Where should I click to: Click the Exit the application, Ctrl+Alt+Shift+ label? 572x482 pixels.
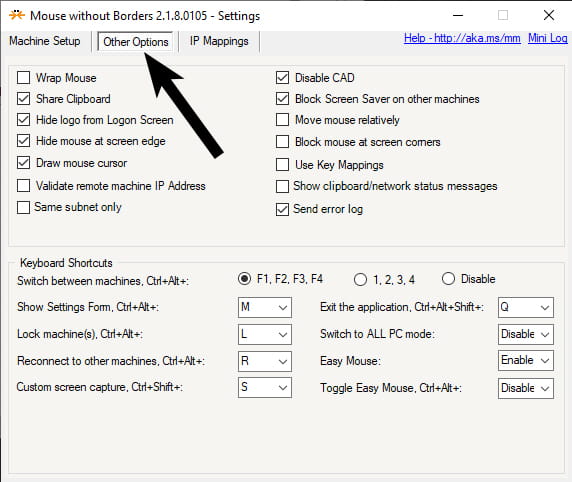tap(402, 307)
